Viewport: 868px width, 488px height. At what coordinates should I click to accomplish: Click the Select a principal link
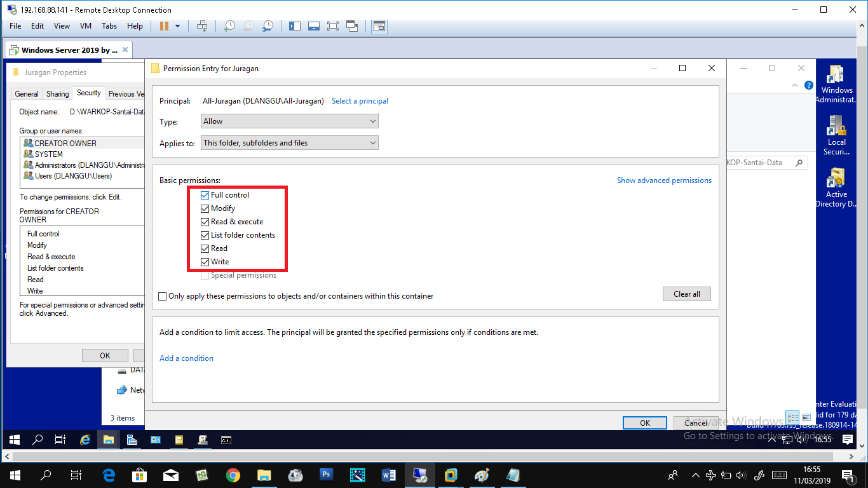click(360, 100)
